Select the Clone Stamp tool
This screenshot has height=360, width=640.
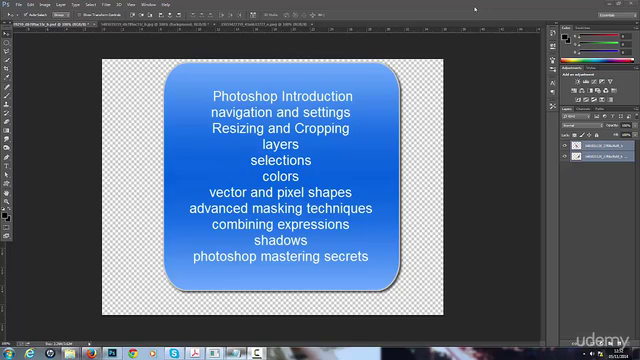click(x=6, y=104)
